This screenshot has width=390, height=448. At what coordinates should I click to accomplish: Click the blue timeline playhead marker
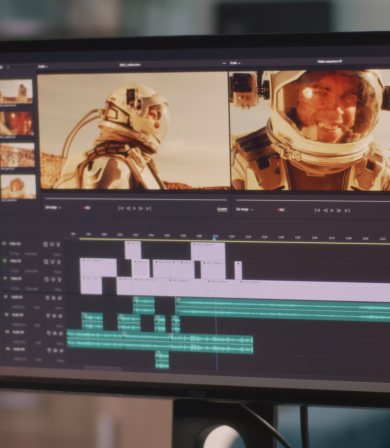pos(215,239)
